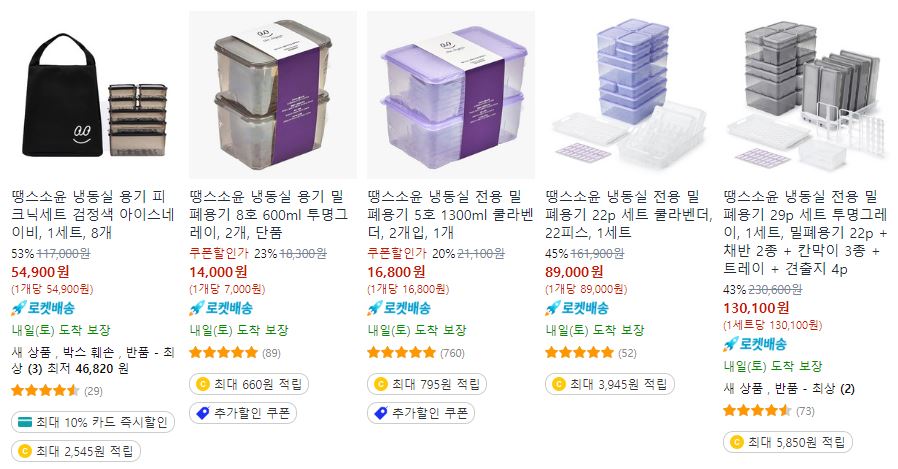Click the card icon for 10% instant discount
This screenshot has width=898, height=469.
coord(25,423)
